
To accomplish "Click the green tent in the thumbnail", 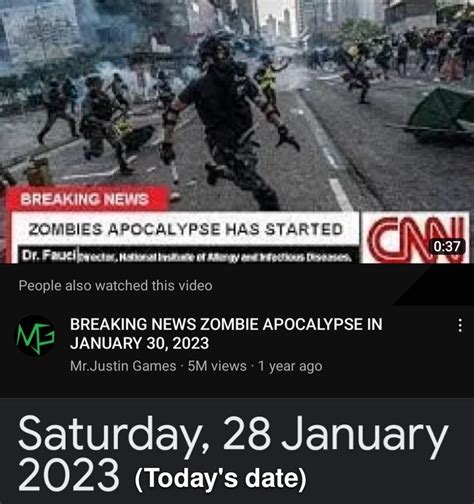I will point(441,115).
